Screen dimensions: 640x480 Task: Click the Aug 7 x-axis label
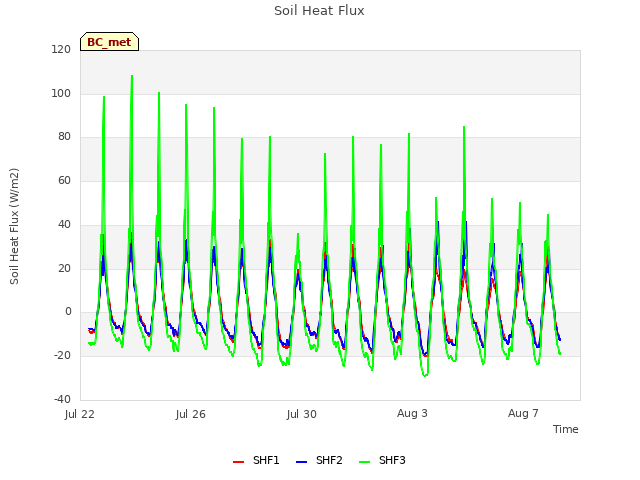[x=523, y=413]
